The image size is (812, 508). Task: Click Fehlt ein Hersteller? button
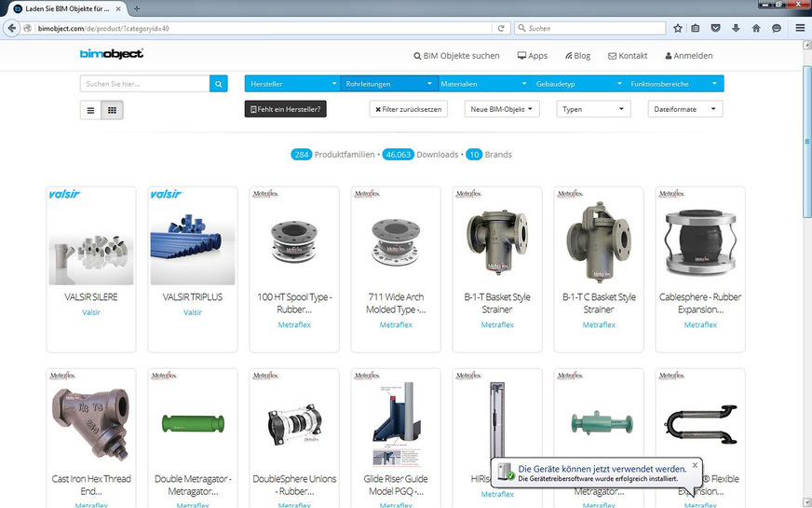click(285, 109)
